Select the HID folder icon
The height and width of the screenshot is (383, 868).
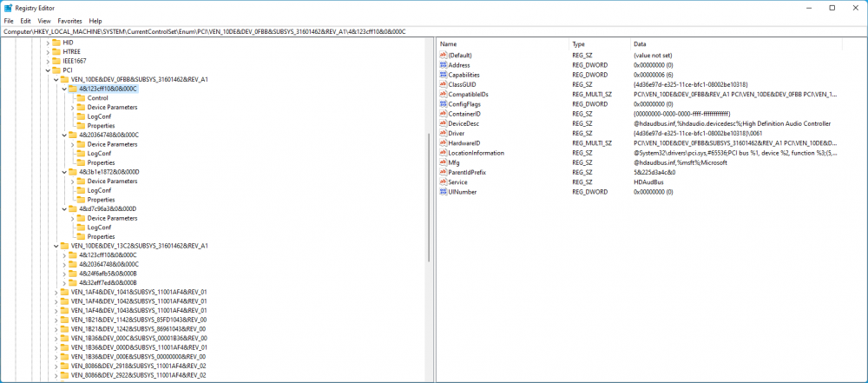coord(56,43)
